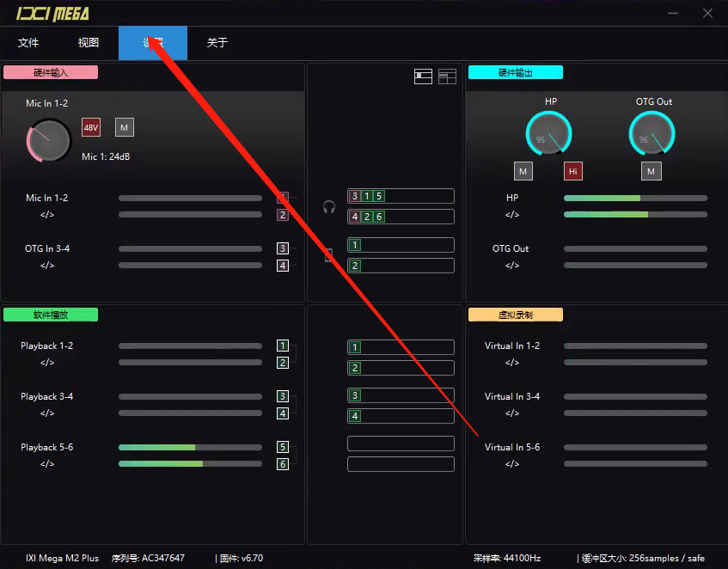Toggle stereo link under Playback 3-4
Viewport: 728px width, 569px height.
coord(47,413)
